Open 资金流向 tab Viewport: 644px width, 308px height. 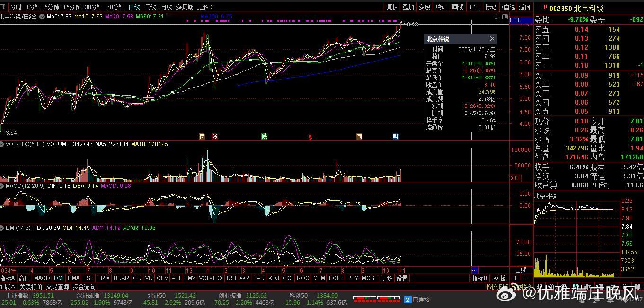click(84, 287)
